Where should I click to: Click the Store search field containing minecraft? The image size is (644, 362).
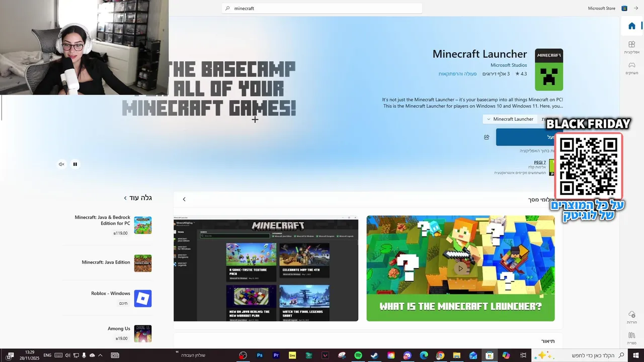322,9
